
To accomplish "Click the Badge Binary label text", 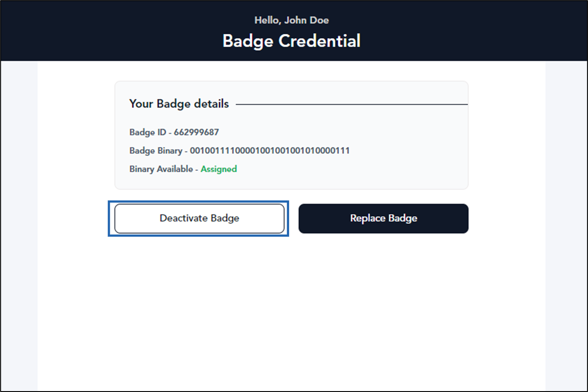I will tap(156, 151).
